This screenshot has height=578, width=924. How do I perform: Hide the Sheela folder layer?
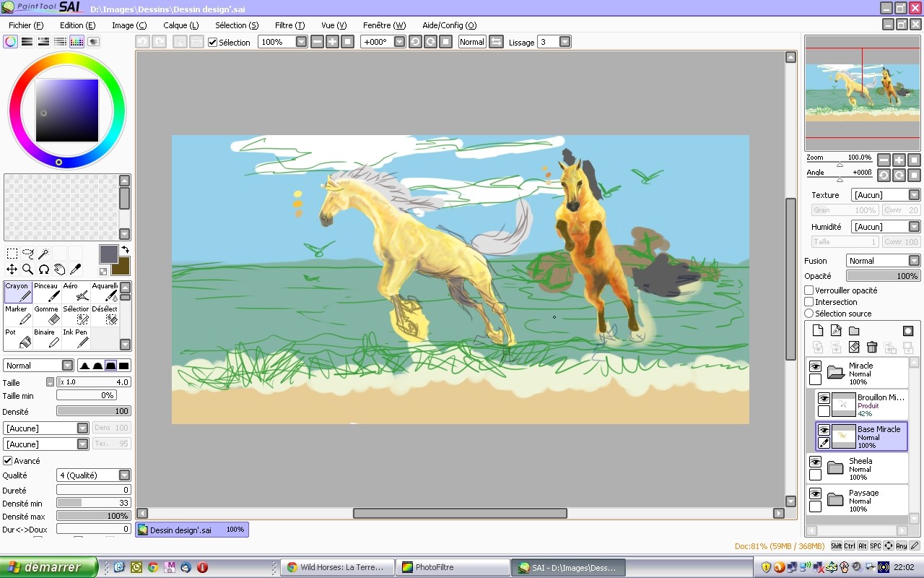pyautogui.click(x=815, y=462)
